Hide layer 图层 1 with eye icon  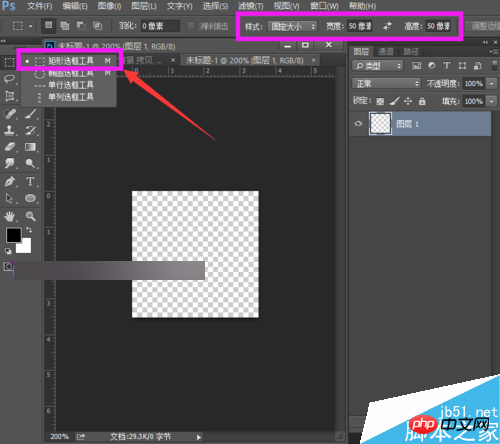click(359, 124)
